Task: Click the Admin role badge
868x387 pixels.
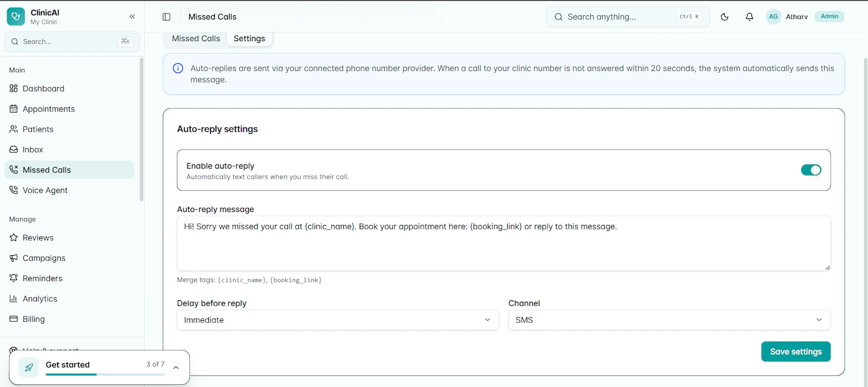Action: point(829,16)
